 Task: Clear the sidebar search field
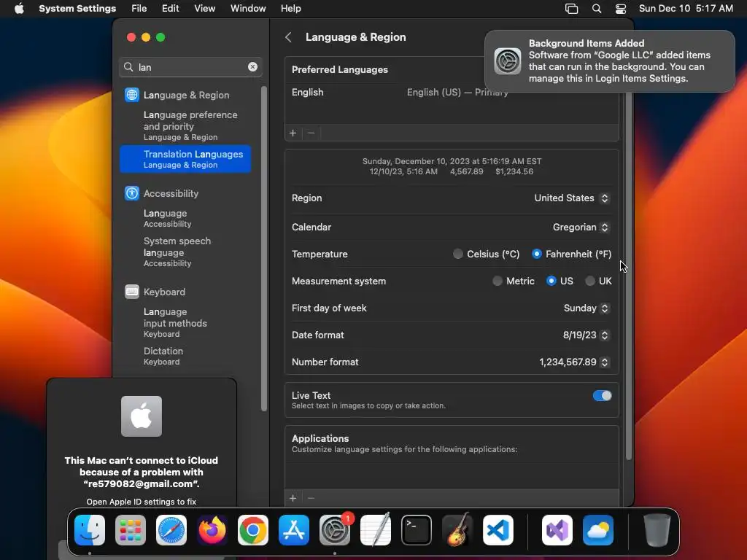click(x=252, y=67)
